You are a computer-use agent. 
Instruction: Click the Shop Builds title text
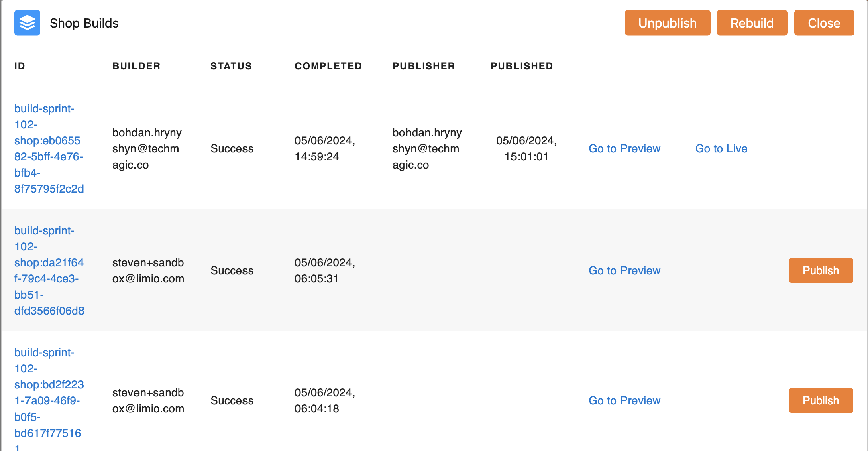[x=84, y=23]
